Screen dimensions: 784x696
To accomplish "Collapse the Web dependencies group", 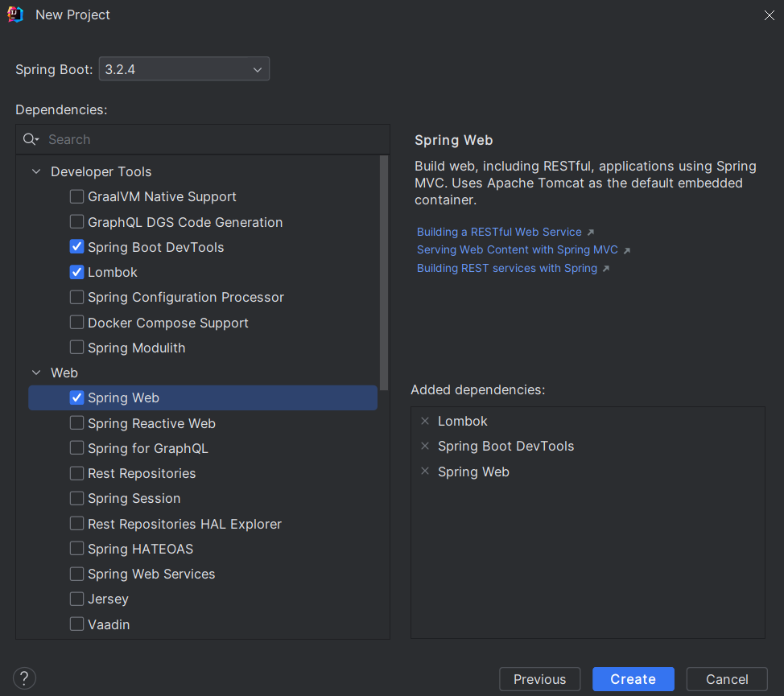I will click(36, 373).
